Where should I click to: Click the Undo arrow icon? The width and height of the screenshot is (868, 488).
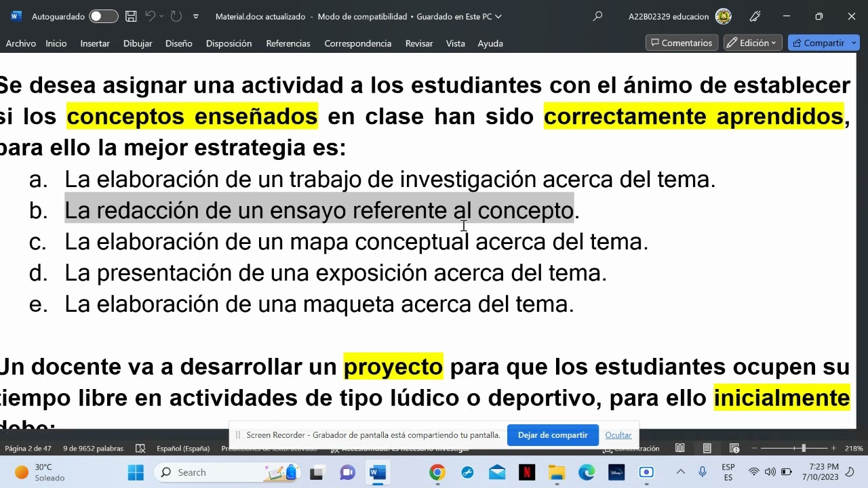point(151,16)
